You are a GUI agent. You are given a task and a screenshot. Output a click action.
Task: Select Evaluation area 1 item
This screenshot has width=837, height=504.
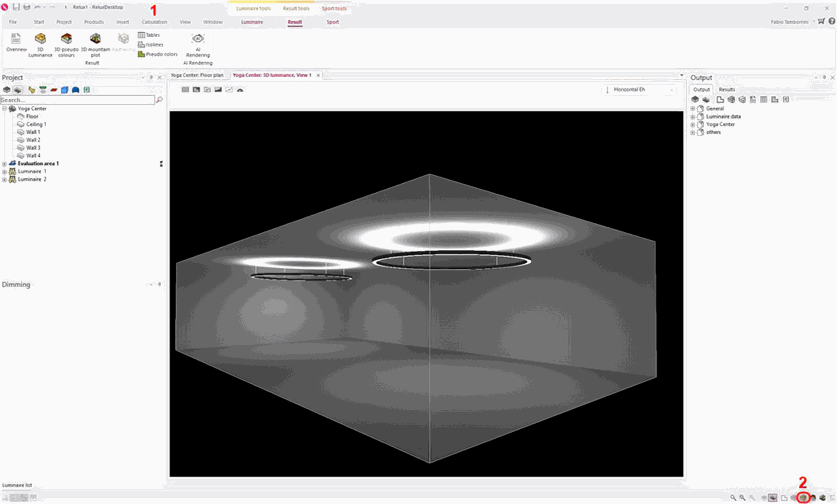[x=38, y=163]
